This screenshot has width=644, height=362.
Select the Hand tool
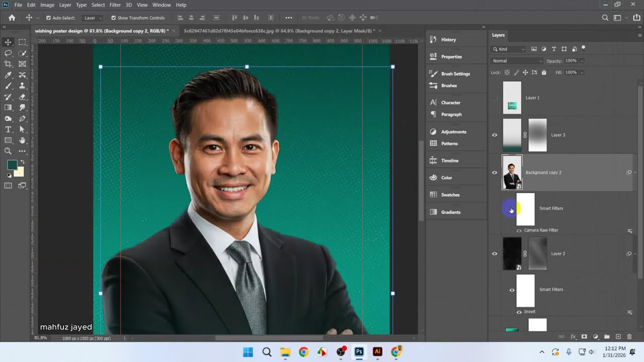click(22, 140)
